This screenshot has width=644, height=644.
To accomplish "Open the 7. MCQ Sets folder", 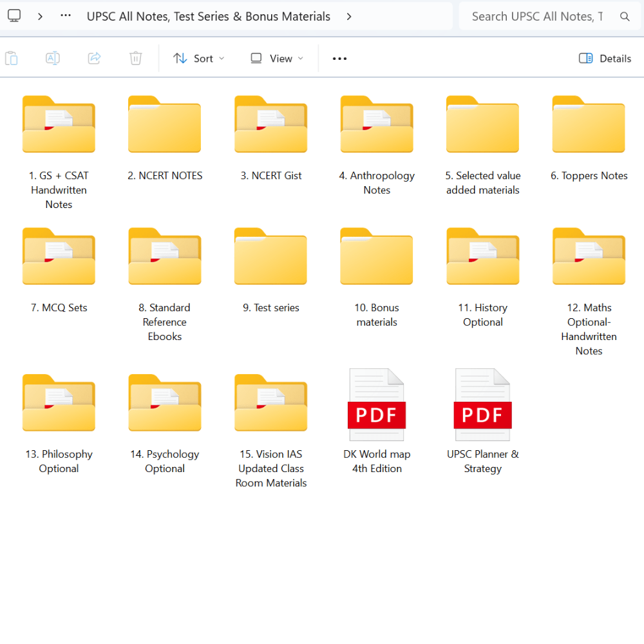I will [59, 257].
